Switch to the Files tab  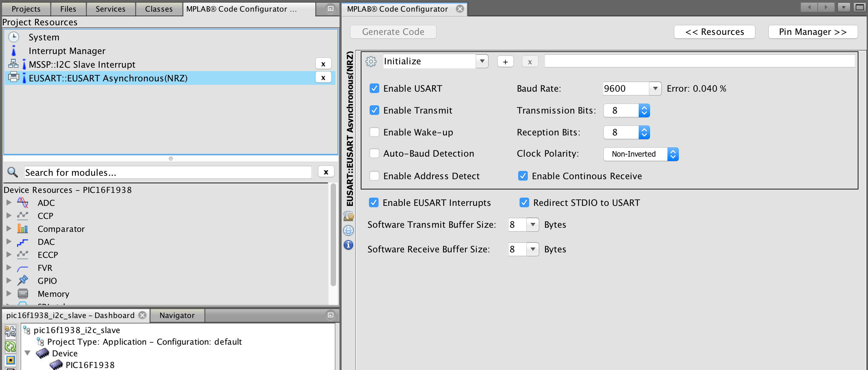[68, 9]
